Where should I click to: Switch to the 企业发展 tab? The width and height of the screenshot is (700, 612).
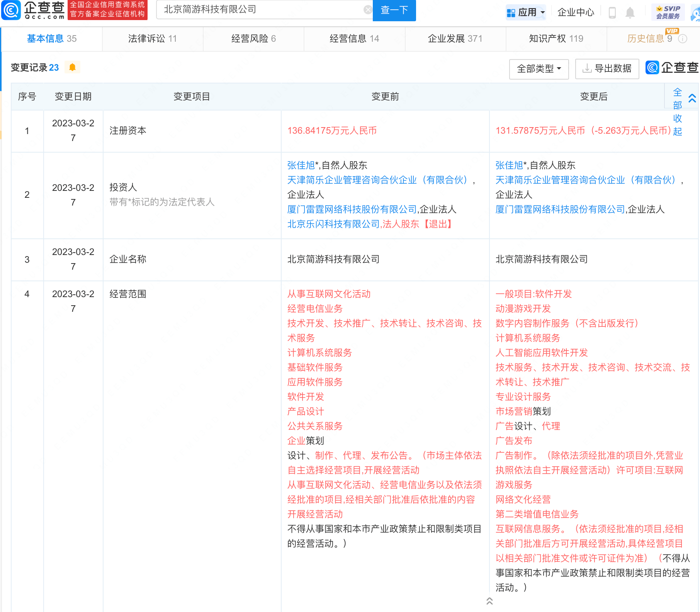pos(455,39)
